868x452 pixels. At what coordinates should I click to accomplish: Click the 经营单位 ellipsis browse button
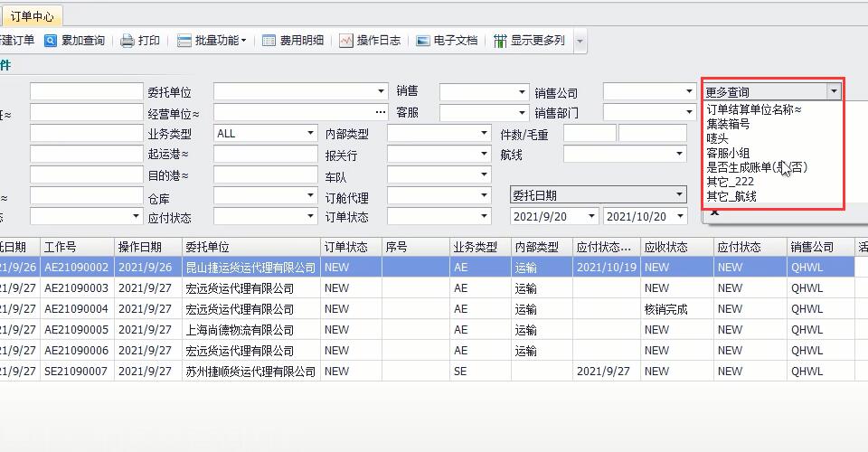[379, 112]
